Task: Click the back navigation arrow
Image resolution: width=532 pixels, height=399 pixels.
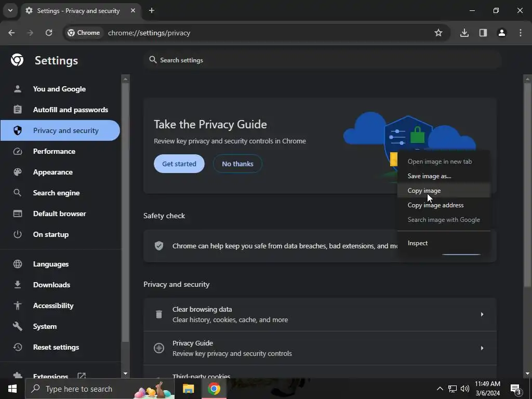Action: click(11, 33)
